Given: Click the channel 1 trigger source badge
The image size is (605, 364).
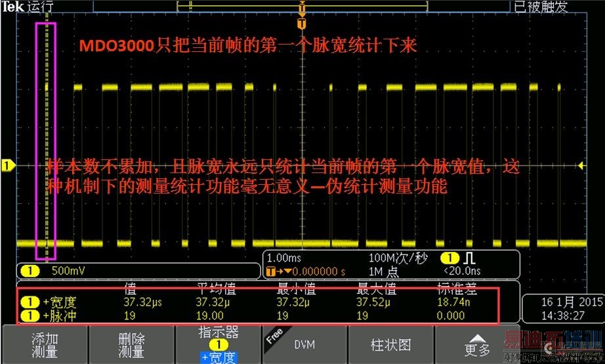Looking at the screenshot, I should click(449, 258).
